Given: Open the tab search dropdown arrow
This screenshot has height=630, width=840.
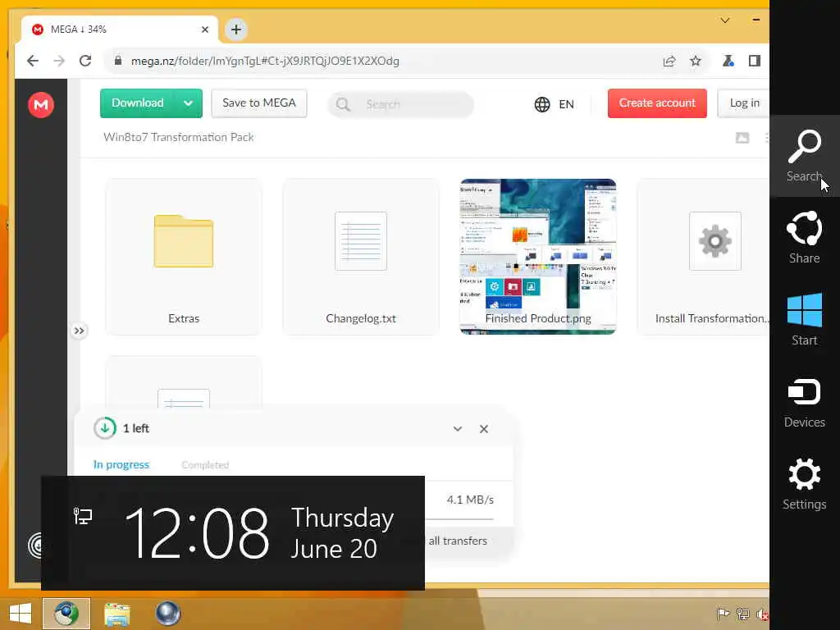Looking at the screenshot, I should (x=725, y=21).
